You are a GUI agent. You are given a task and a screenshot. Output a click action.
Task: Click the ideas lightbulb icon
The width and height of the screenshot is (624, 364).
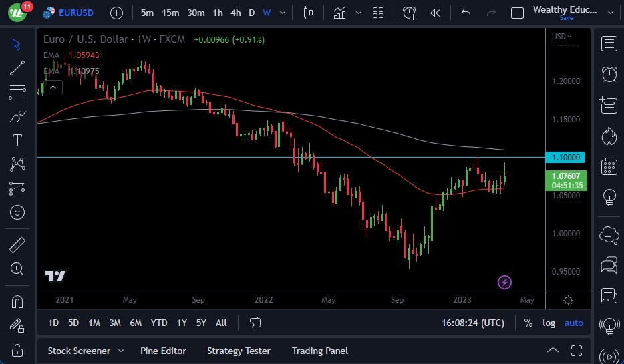click(x=609, y=197)
